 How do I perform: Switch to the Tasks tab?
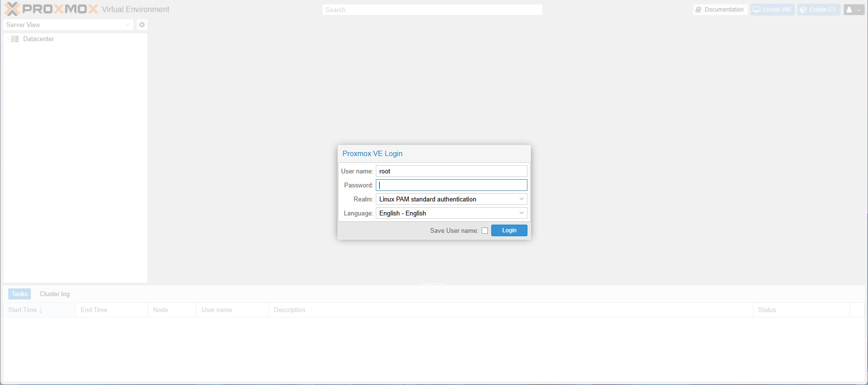(x=19, y=294)
